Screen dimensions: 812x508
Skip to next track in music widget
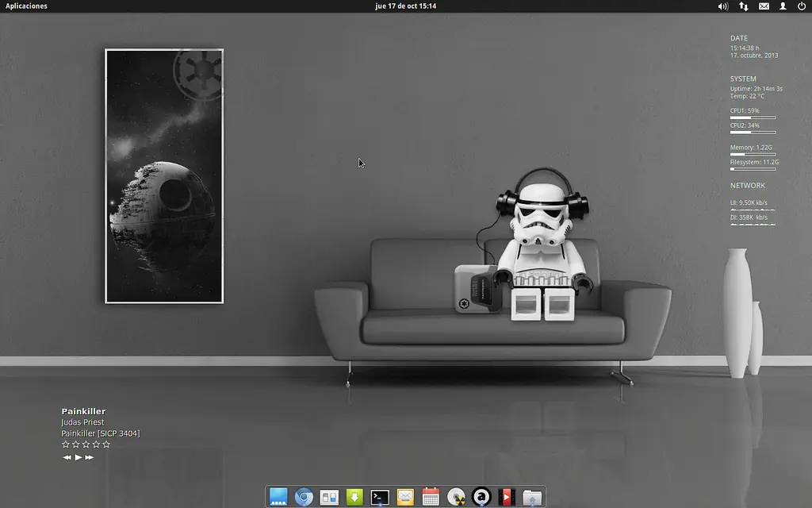pyautogui.click(x=90, y=457)
